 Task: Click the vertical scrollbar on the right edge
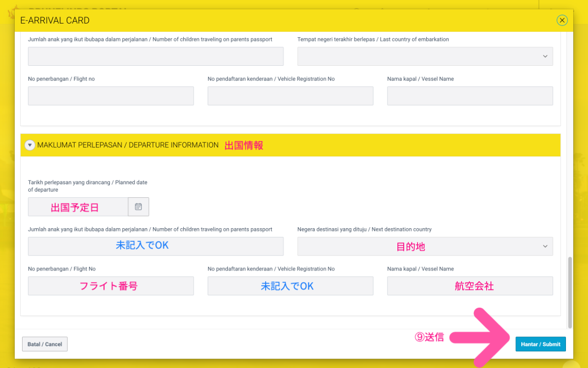tap(569, 289)
